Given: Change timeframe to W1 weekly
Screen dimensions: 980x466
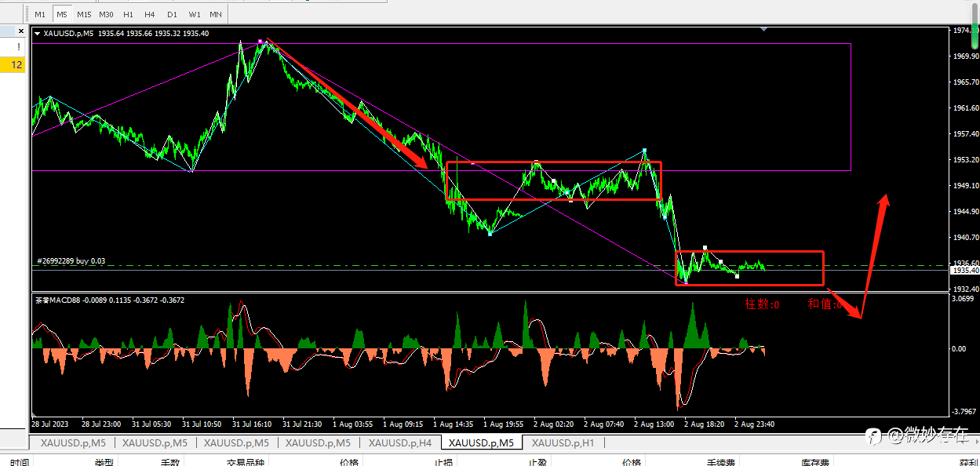Looking at the screenshot, I should pos(195,14).
